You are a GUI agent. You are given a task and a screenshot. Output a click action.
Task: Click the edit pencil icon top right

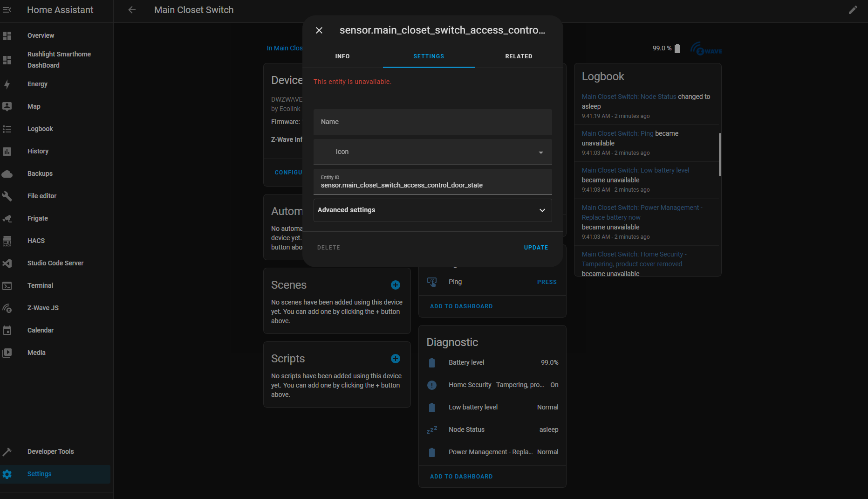pyautogui.click(x=853, y=9)
